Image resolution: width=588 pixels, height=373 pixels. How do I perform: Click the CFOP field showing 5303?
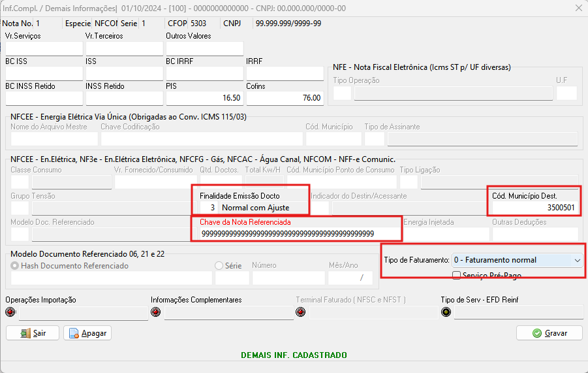[x=203, y=24]
